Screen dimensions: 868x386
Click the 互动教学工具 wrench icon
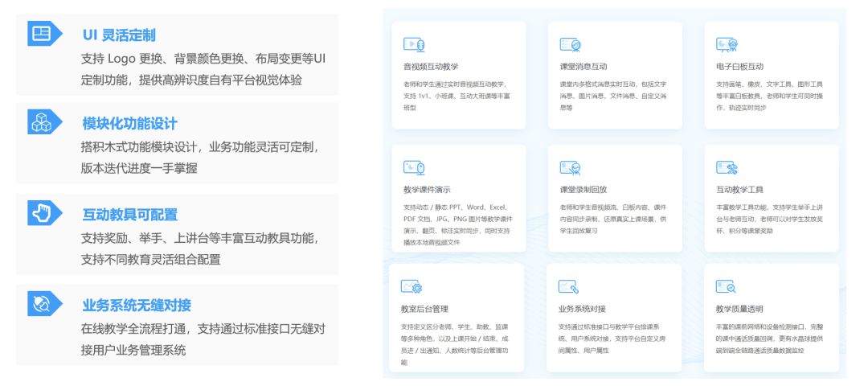click(727, 167)
